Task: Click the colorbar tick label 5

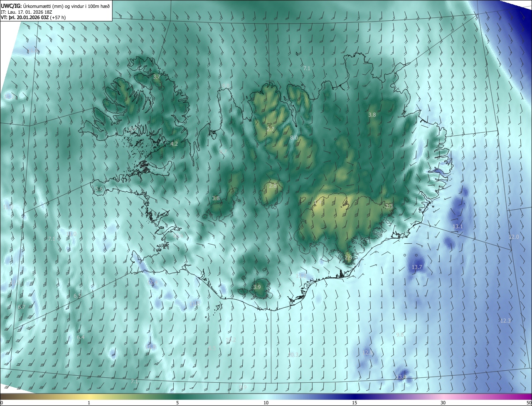Action: tap(177, 403)
